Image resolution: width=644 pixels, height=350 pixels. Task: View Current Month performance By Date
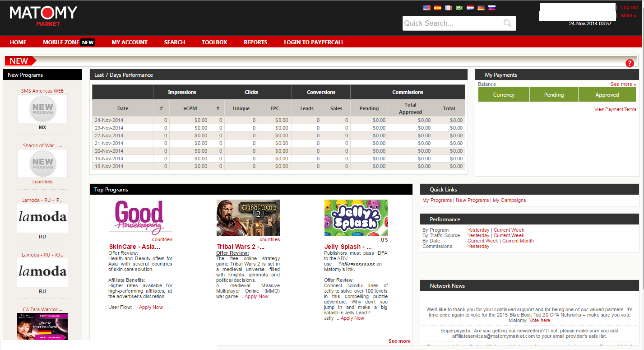click(x=518, y=241)
